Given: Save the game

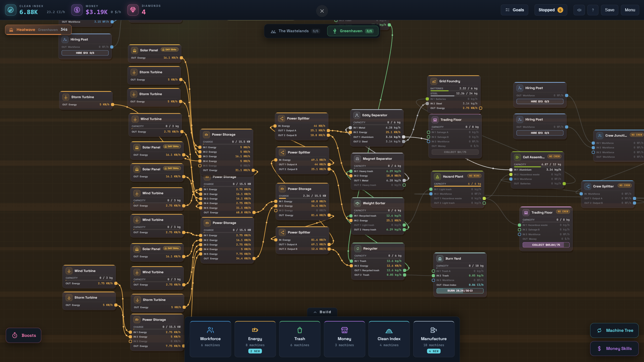Looking at the screenshot, I should pos(610,10).
